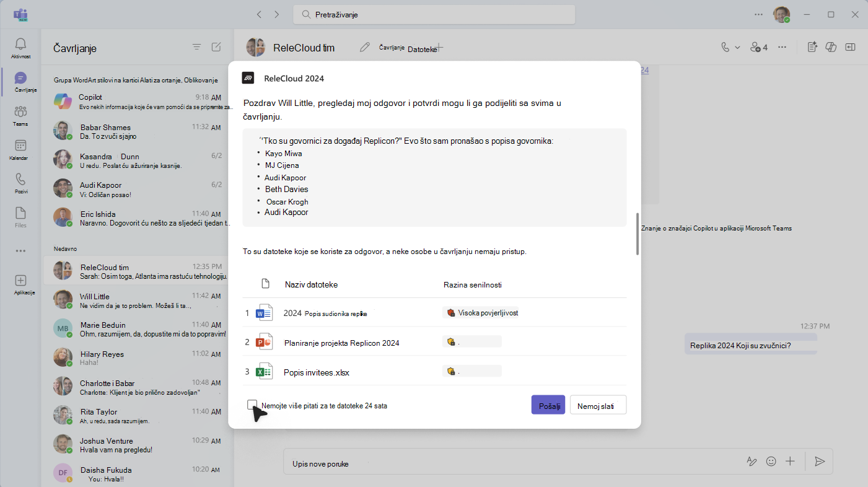The height and width of the screenshot is (487, 868).
Task: Click the Nemoj slati button
Action: [x=598, y=405]
